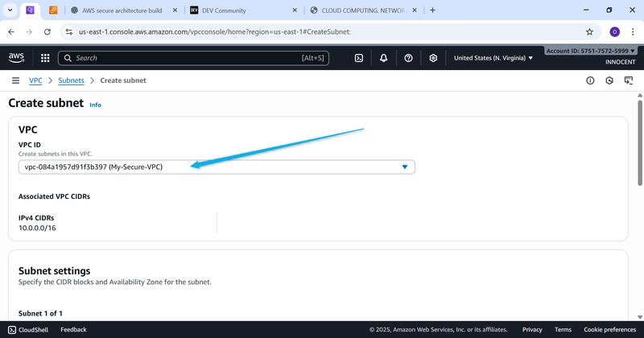Switch to the orange pinned browser tab
The width and height of the screenshot is (644, 338).
click(x=53, y=10)
